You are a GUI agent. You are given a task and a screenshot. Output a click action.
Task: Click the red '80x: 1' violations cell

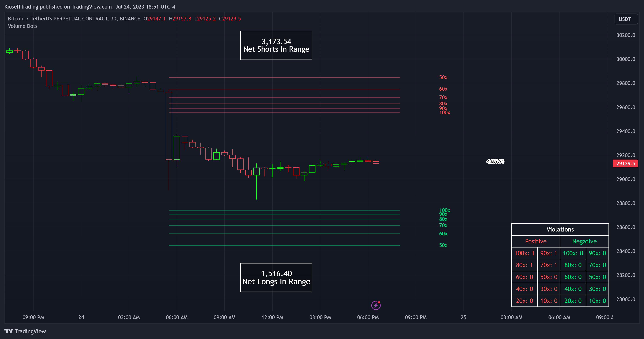click(x=524, y=265)
